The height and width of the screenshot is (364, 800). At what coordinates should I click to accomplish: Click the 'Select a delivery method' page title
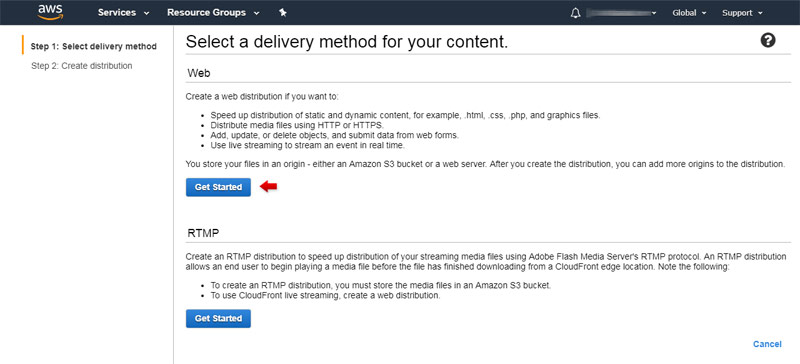click(347, 41)
